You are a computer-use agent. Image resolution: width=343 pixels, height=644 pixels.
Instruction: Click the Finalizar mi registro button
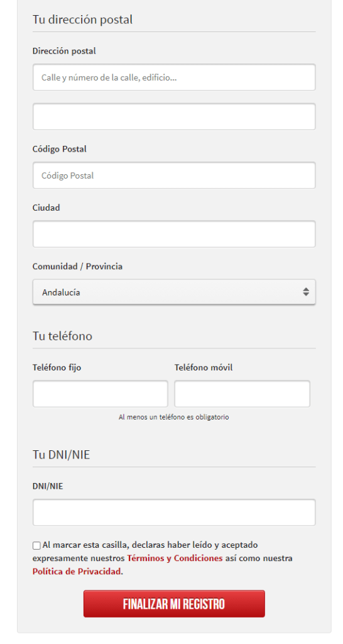point(174,604)
